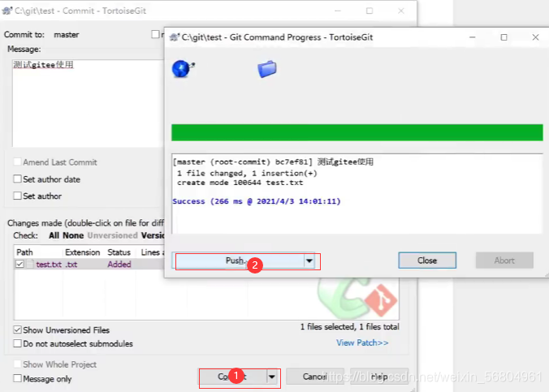The width and height of the screenshot is (549, 392).
Task: Open the Push button dropdown arrow
Action: 309,261
